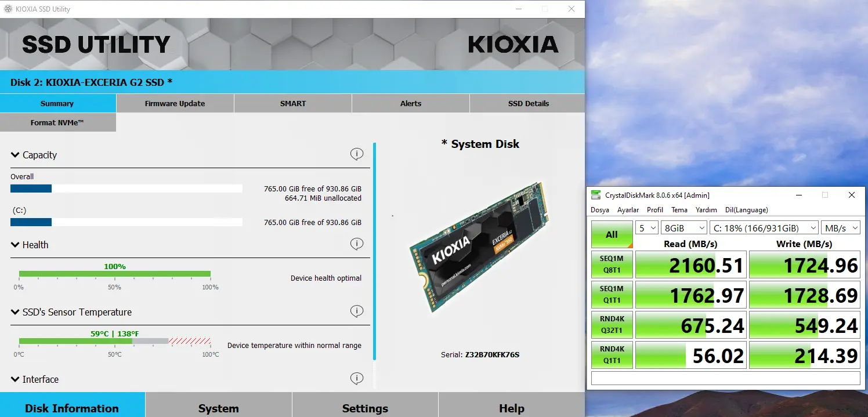The image size is (868, 417).
Task: Run the SEQ1M Q8T1 test
Action: pyautogui.click(x=612, y=264)
